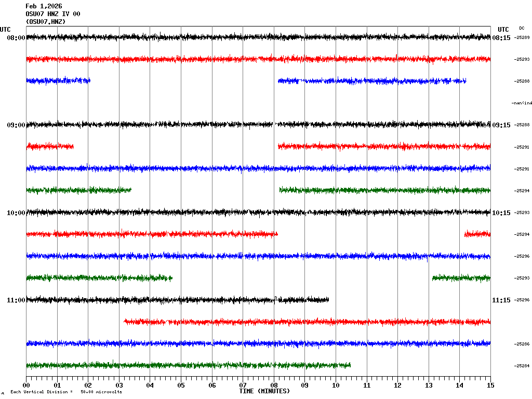Click the -25289 DC offset value

pos(522,38)
